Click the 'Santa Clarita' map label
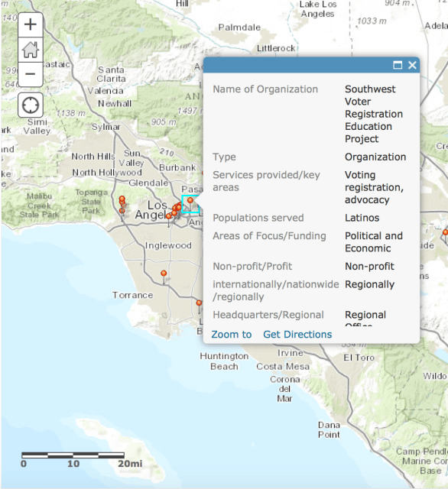This screenshot has height=489, width=448. pyautogui.click(x=111, y=74)
